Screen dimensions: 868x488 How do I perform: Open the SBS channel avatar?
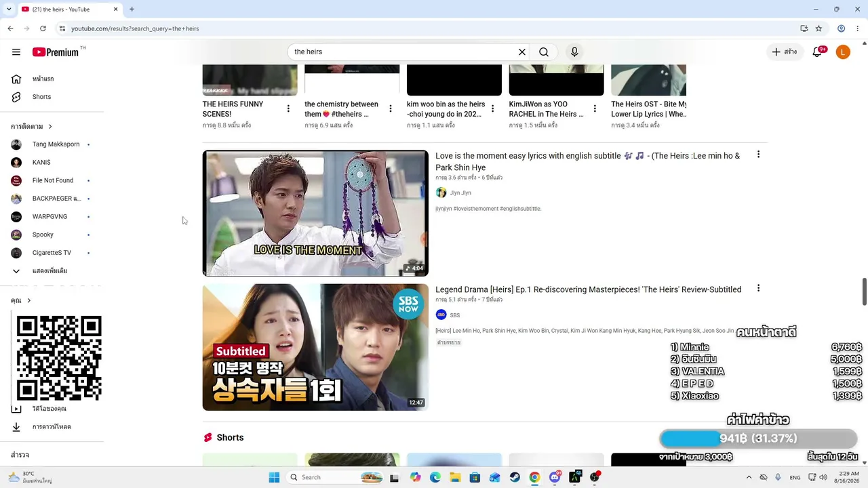tap(441, 315)
